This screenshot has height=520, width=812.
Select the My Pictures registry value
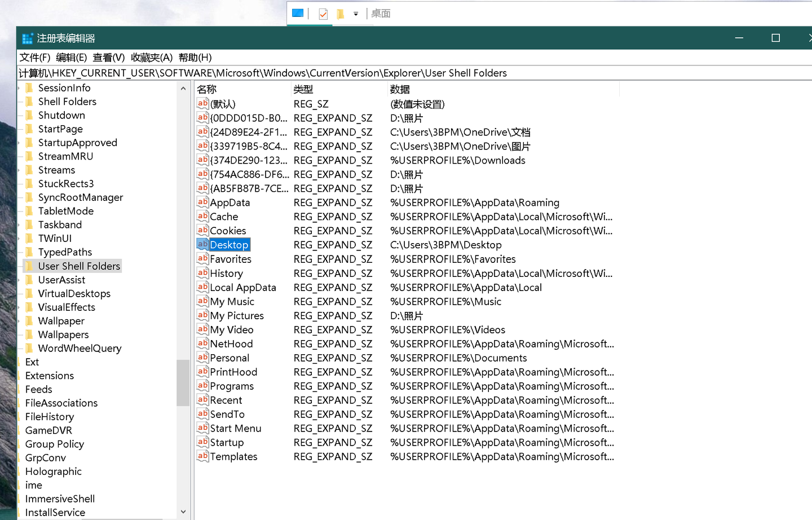point(237,315)
